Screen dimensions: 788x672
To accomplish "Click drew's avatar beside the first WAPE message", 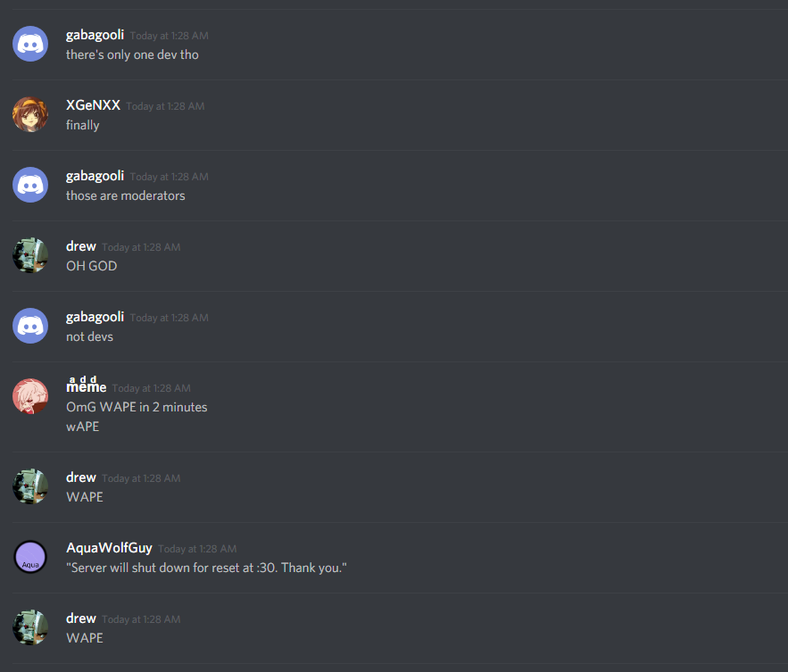I will click(30, 486).
